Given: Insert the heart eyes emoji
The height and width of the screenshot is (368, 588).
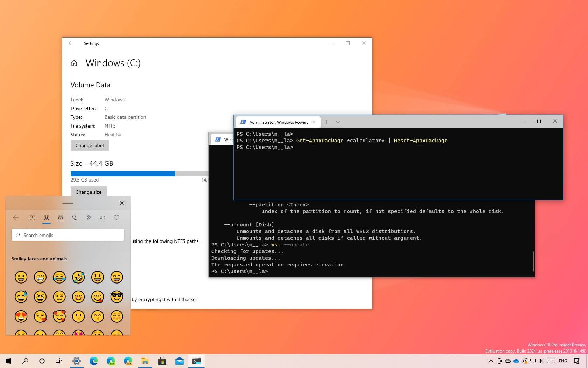Looking at the screenshot, I should [21, 316].
